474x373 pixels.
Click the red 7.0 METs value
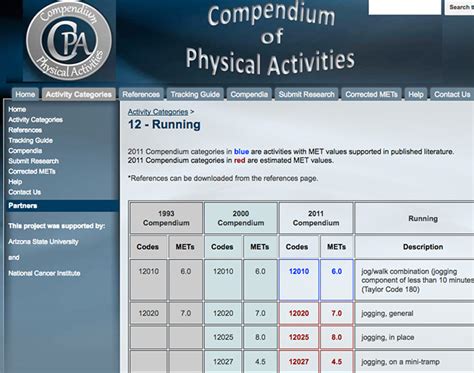337,313
